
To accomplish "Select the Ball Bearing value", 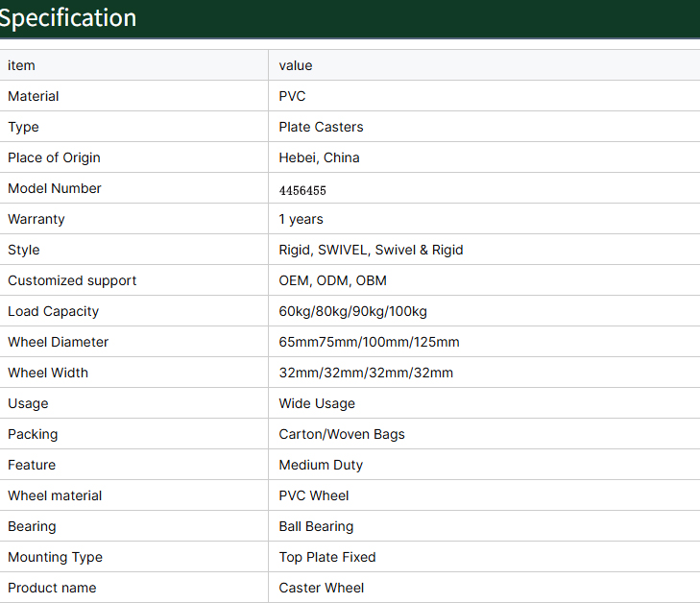I will pos(316,527).
